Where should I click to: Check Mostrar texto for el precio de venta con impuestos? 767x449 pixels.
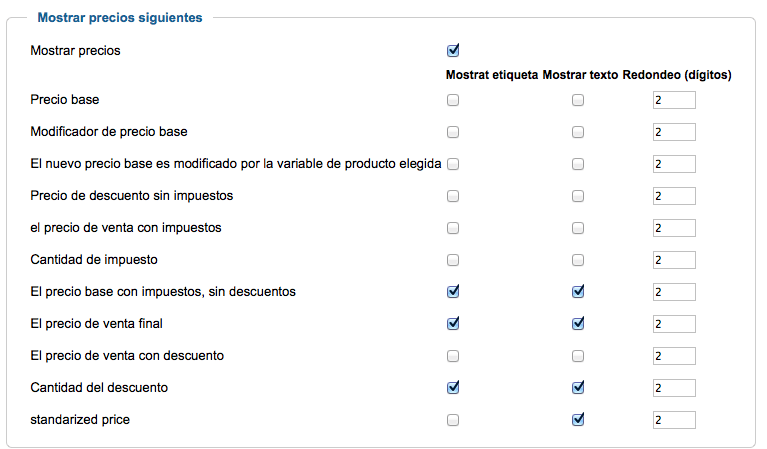[x=578, y=228]
